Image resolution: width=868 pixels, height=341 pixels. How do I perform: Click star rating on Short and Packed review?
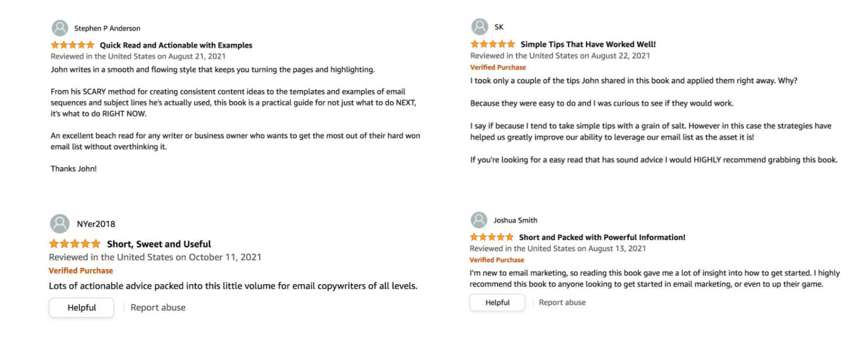pyautogui.click(x=491, y=237)
